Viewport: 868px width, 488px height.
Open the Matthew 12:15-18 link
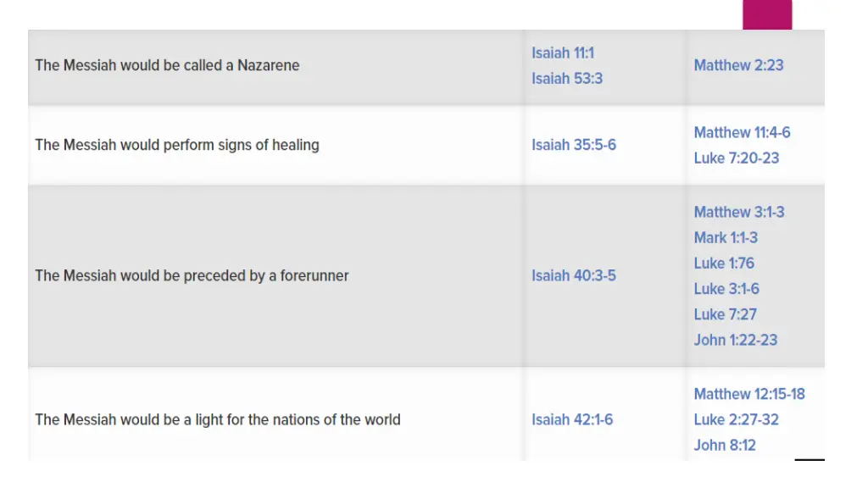pyautogui.click(x=749, y=394)
